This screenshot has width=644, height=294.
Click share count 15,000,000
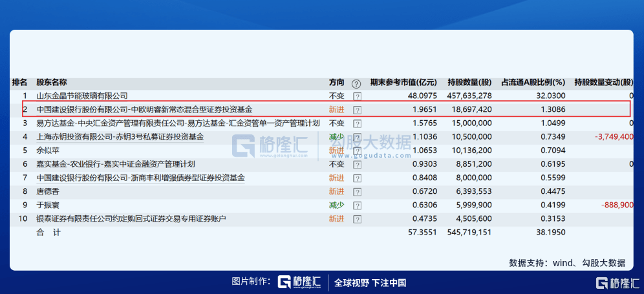471,123
